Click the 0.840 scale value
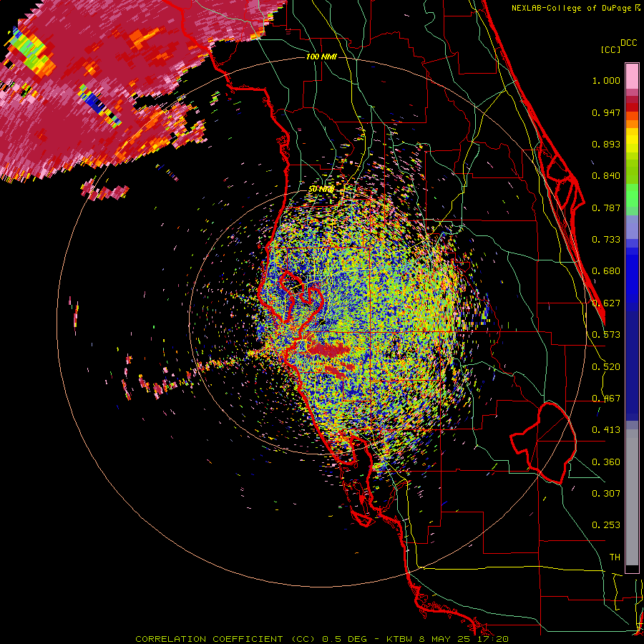The image size is (644, 644). pos(606,176)
